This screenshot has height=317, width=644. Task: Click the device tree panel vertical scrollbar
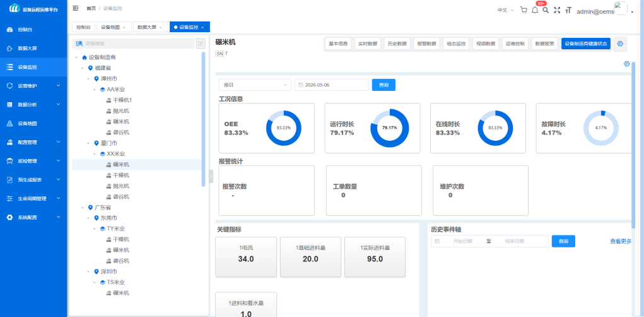click(x=203, y=119)
